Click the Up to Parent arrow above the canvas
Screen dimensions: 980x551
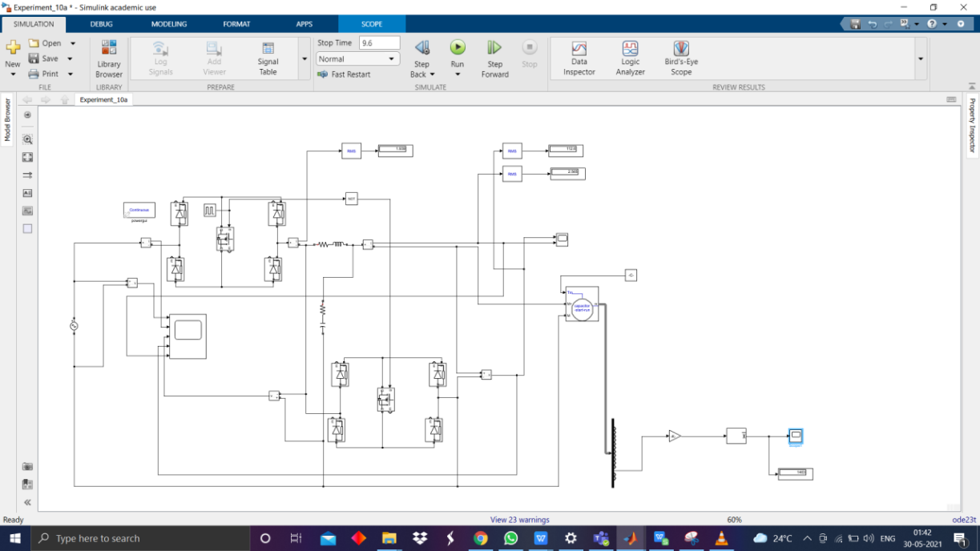[65, 100]
